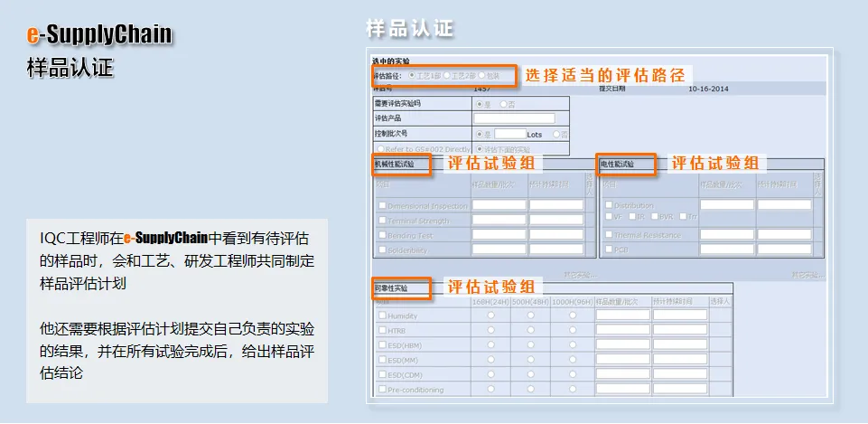Check the ESD(HBM) checkbox

[382, 344]
